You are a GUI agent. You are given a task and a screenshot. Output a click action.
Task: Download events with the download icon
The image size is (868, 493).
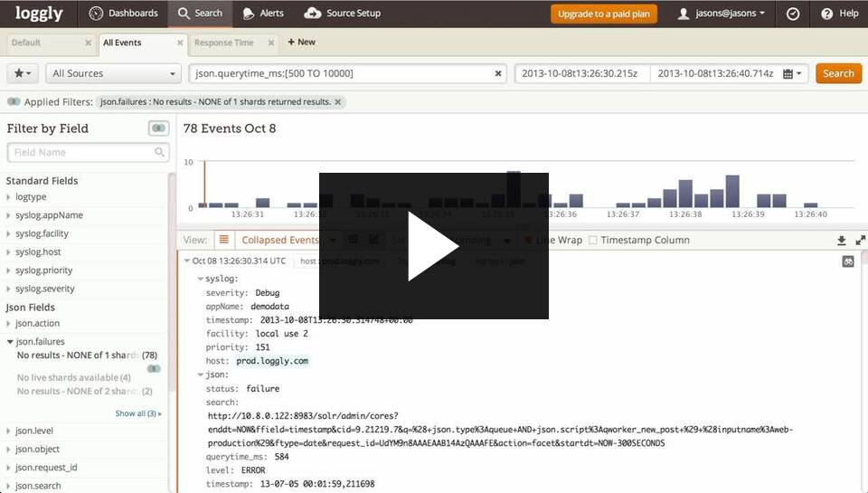coord(842,240)
